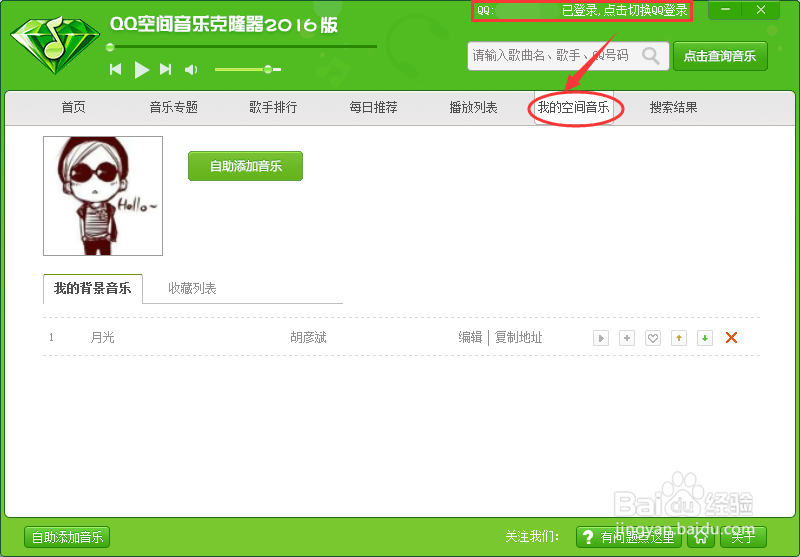Click the cartoon profile avatar

click(x=103, y=196)
